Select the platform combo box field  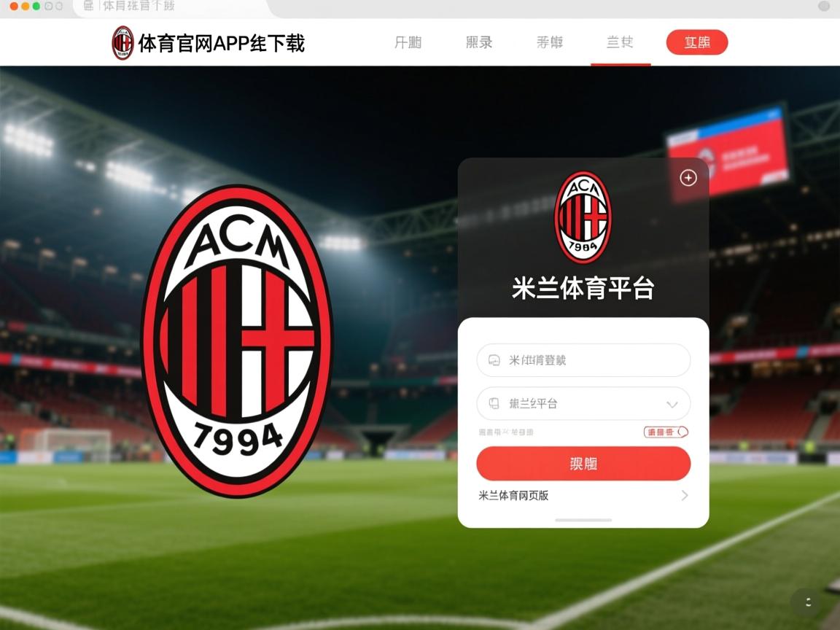[583, 403]
